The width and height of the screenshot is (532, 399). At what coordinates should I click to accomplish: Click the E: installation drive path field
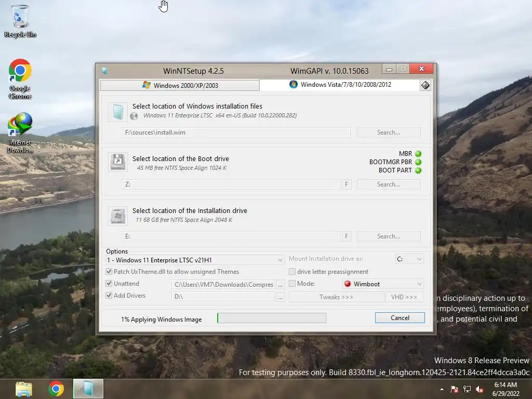(231, 236)
